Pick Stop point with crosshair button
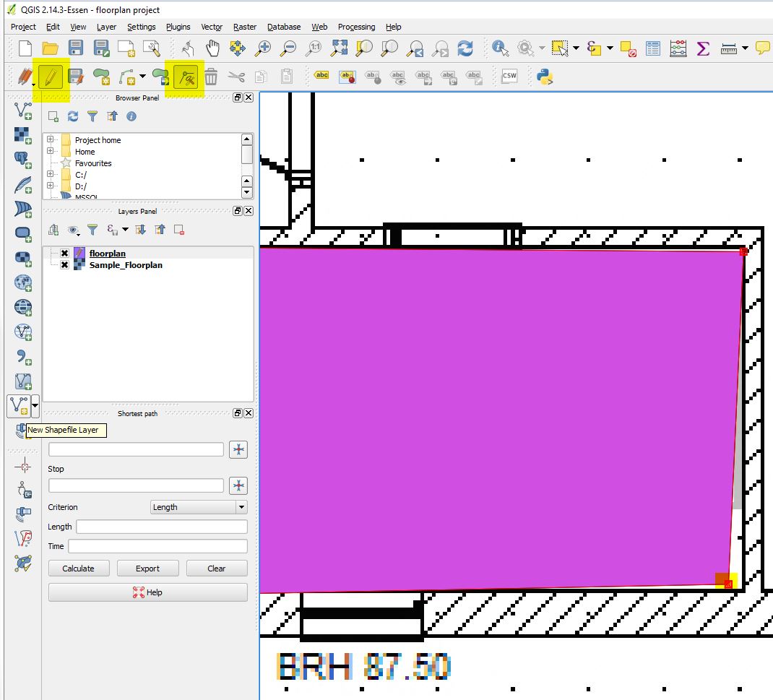Screen dimensions: 773x700 (238, 486)
